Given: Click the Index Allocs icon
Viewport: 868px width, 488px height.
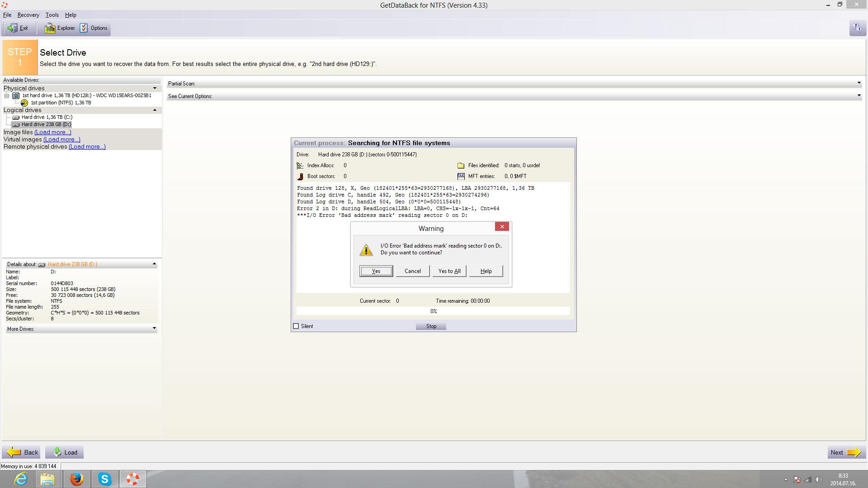Looking at the screenshot, I should point(300,166).
